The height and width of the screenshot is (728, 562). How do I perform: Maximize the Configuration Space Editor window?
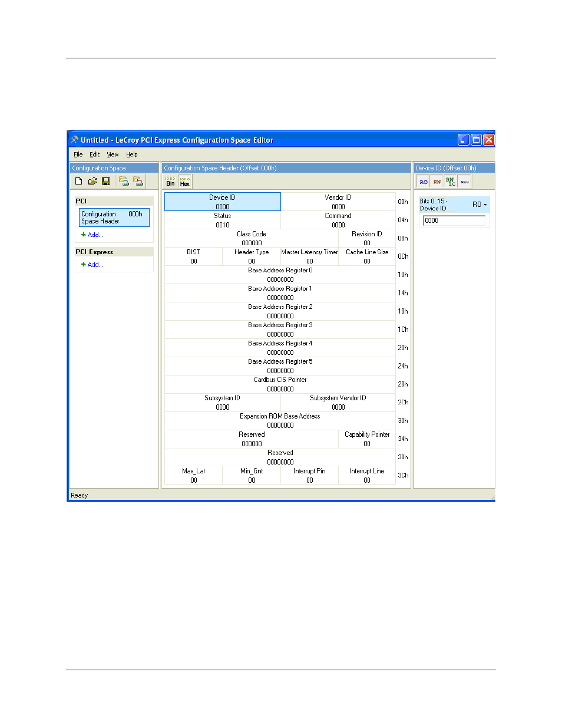tap(476, 140)
